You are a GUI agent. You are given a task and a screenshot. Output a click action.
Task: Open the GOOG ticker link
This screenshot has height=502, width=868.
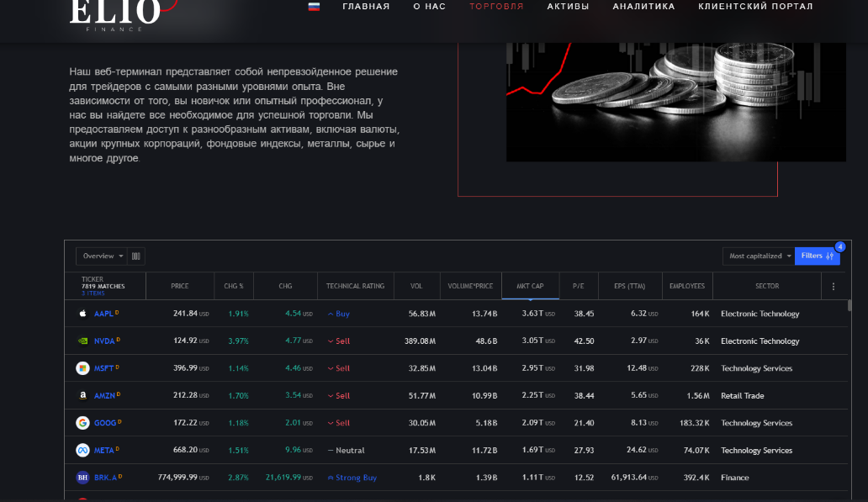tap(104, 423)
